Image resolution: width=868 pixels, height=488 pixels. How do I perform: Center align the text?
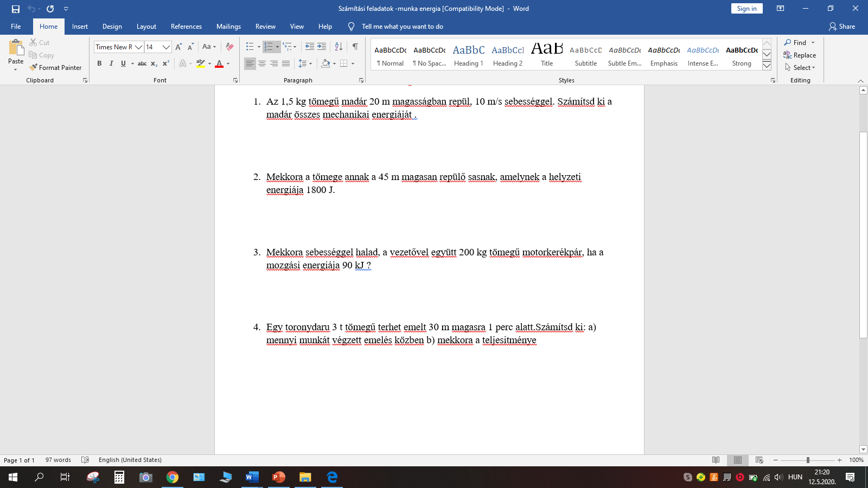(x=262, y=63)
